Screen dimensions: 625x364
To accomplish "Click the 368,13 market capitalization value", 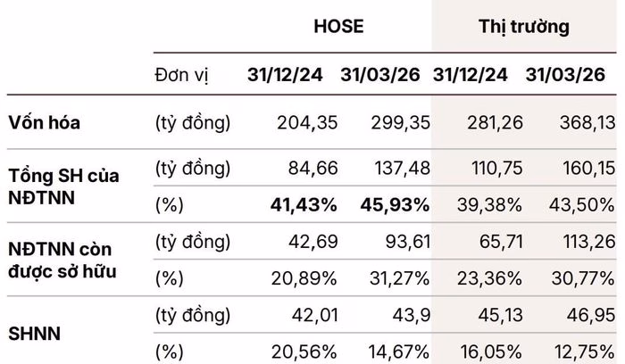I will coord(587,122).
